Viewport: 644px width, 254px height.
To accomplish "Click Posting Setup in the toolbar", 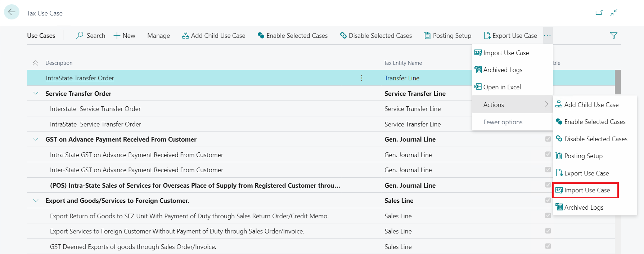I will point(448,35).
